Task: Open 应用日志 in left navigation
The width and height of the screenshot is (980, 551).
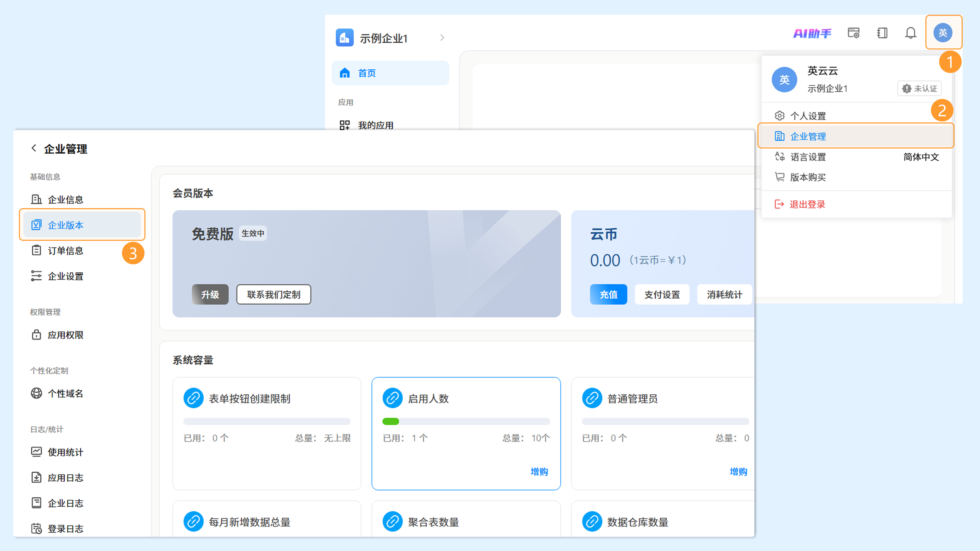Action: (82, 477)
